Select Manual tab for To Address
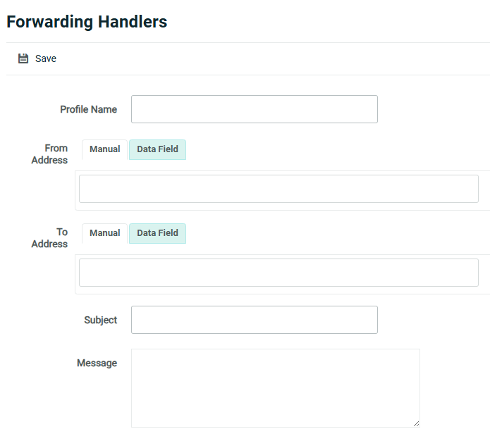Viewport: 490px width, 448px height. (104, 233)
